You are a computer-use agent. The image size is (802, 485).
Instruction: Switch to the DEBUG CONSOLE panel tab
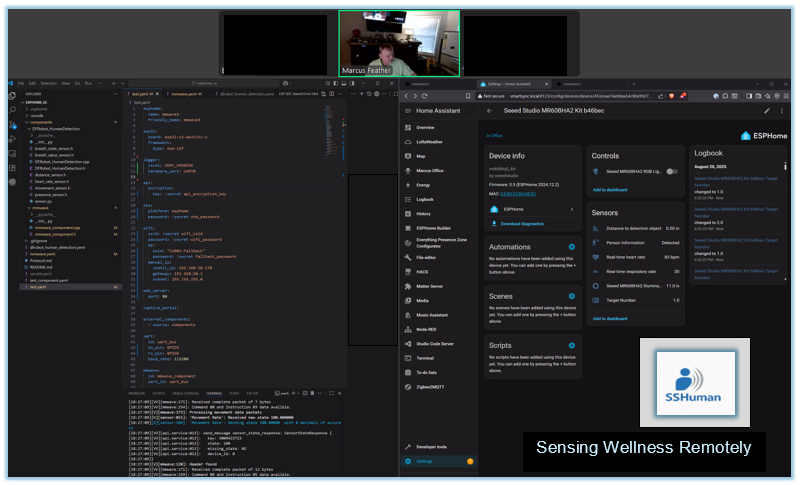tap(186, 393)
